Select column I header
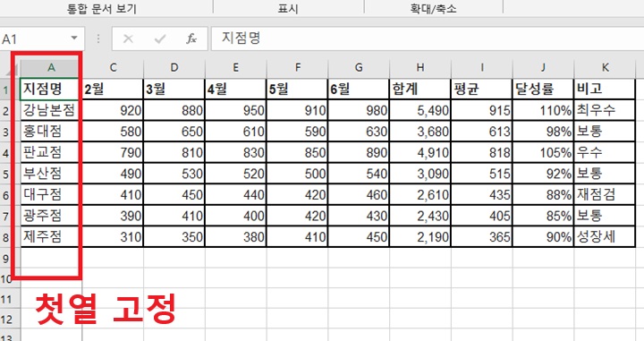The image size is (644, 341). point(482,68)
